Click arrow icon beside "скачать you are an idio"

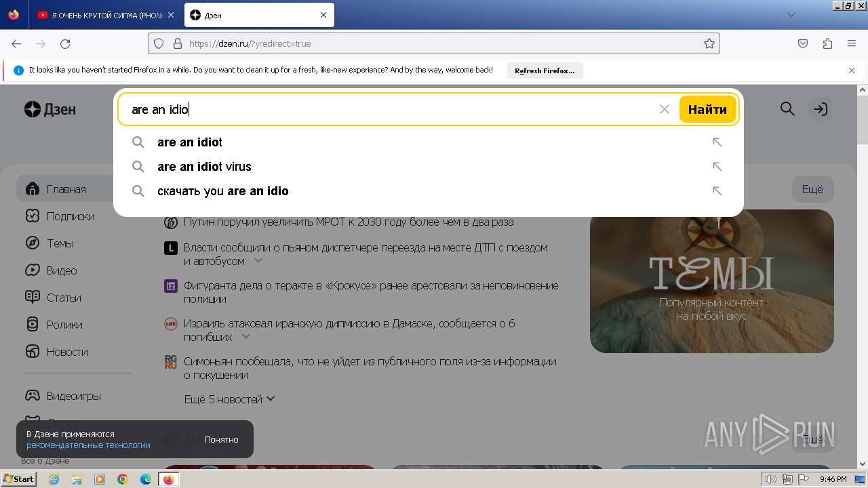[717, 191]
